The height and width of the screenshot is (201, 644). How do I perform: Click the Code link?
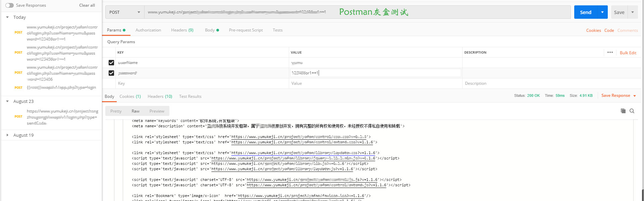point(609,30)
